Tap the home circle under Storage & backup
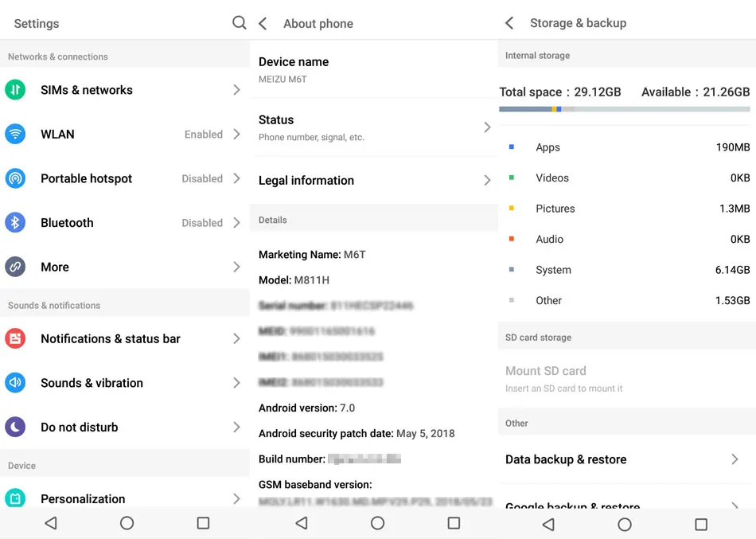The image size is (756, 539). 625,525
